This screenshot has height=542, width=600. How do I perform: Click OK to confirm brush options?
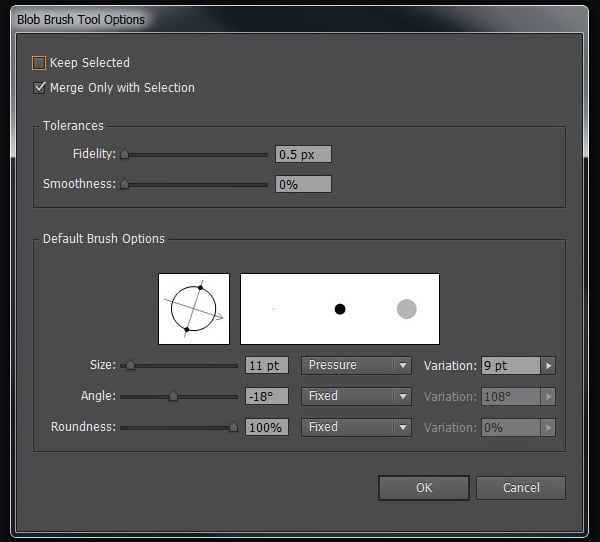[x=424, y=488]
